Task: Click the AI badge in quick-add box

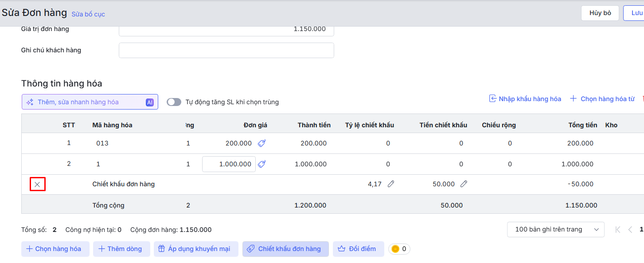Action: coord(150,102)
